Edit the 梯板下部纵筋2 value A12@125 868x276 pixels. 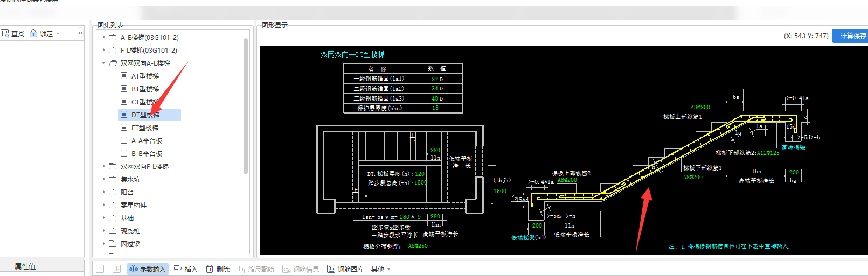(x=768, y=153)
